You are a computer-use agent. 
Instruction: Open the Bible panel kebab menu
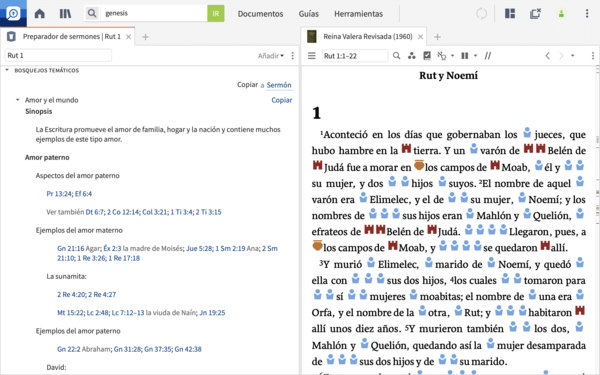point(593,56)
